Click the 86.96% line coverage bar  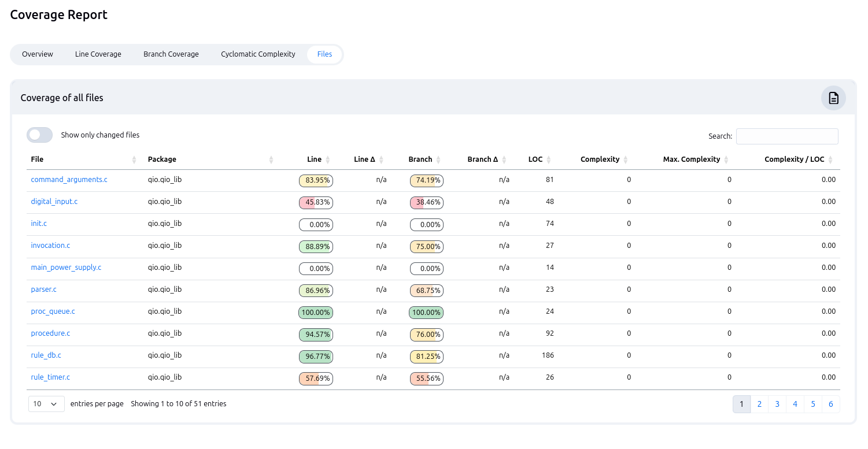pos(316,290)
